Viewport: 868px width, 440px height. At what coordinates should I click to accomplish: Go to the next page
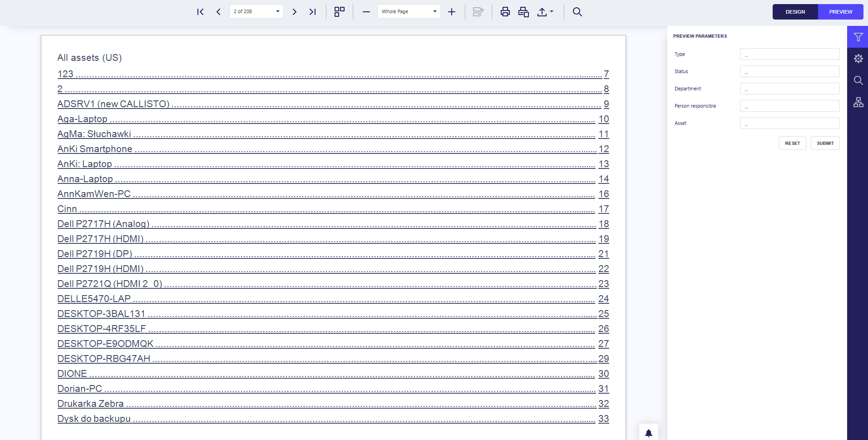click(294, 12)
